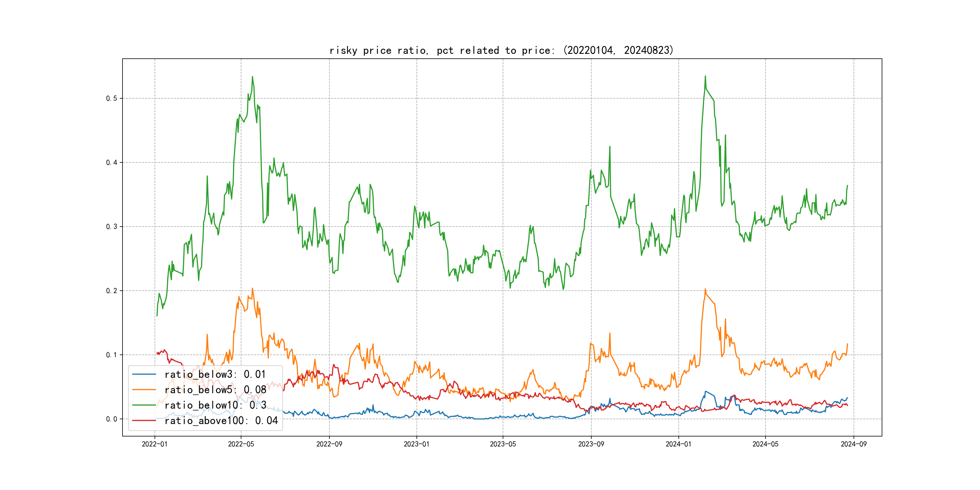Click the 0.0 y-axis tick label
Viewport: 980px width, 490px height.
[x=112, y=419]
